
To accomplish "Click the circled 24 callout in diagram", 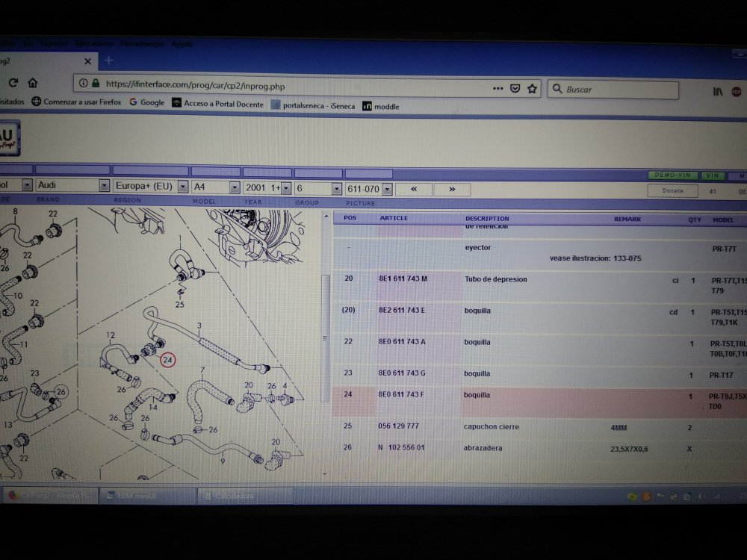I will click(x=167, y=360).
